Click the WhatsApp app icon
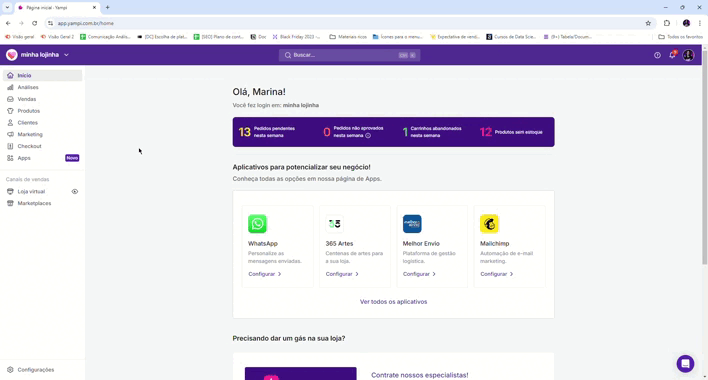This screenshot has width=708, height=380. click(x=257, y=224)
